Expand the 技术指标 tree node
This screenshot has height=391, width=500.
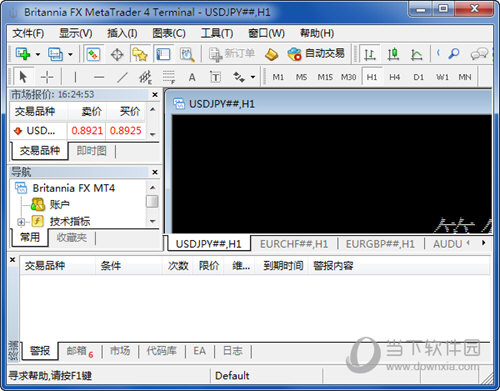(x=21, y=221)
